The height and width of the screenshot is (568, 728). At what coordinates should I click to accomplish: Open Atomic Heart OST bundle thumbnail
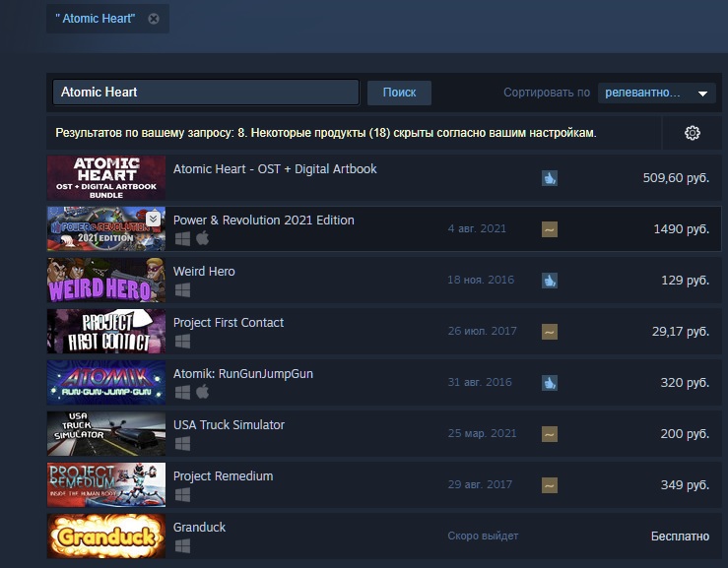click(x=106, y=178)
